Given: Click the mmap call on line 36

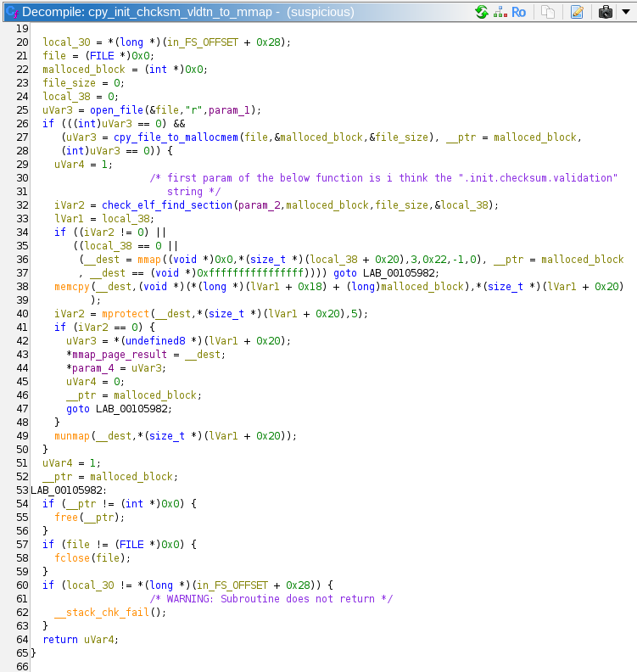Looking at the screenshot, I should point(149,260).
